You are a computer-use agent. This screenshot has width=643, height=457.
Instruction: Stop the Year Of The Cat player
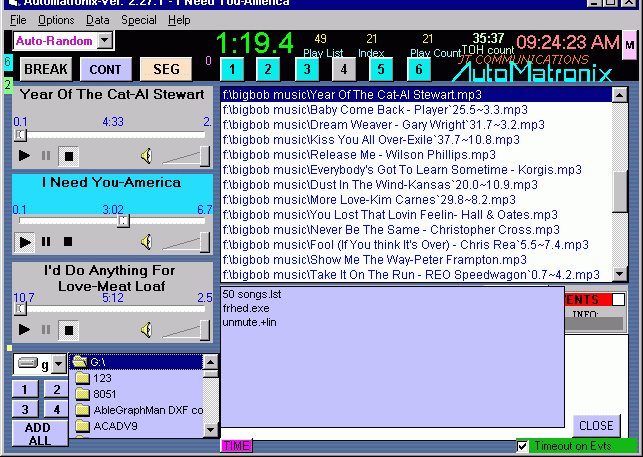pos(68,155)
